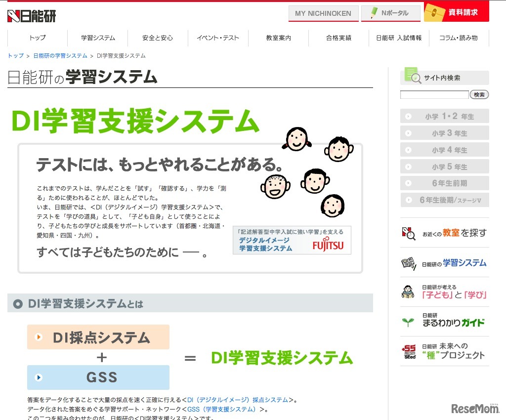Click the notebook pencil icon for 学習システム
506x420 pixels.
pyautogui.click(x=409, y=263)
